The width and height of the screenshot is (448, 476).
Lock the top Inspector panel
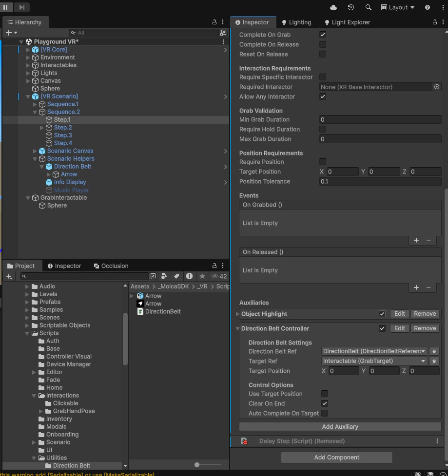[x=435, y=22]
